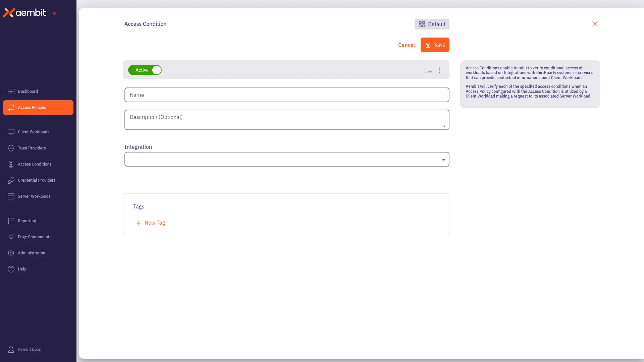Toggle the Active switch off
Viewport: 644px width, 362px height.
point(145,70)
